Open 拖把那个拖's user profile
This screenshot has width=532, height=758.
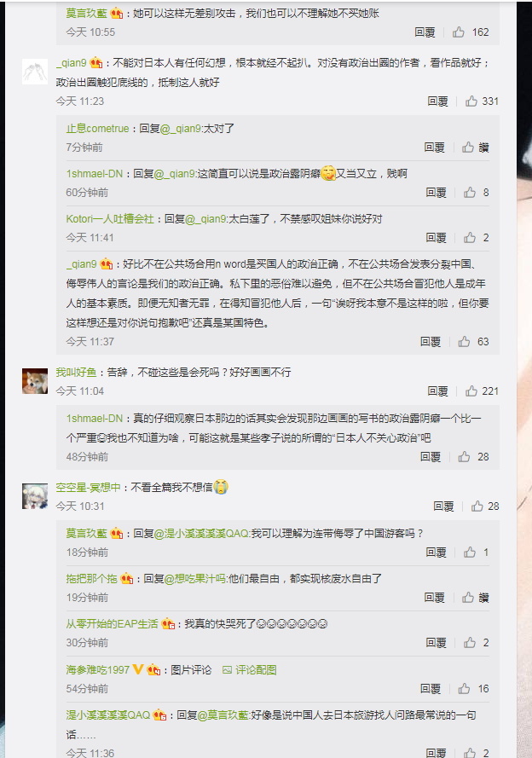[92, 579]
